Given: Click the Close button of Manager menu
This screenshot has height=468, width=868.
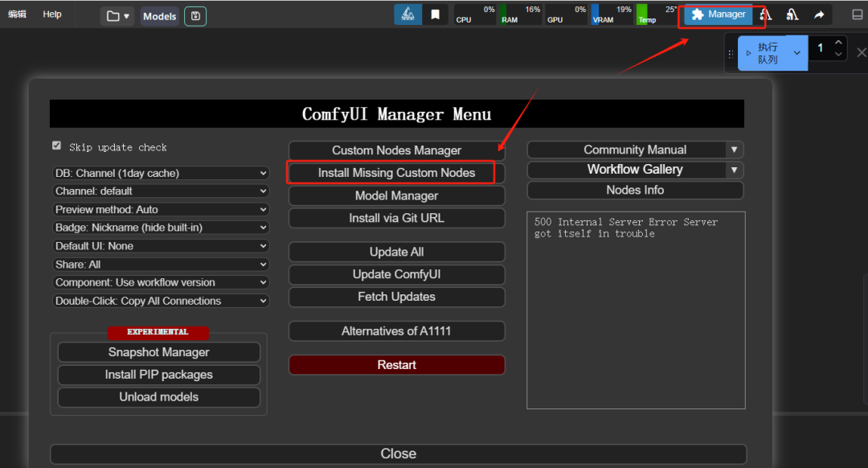Looking at the screenshot, I should 398,454.
